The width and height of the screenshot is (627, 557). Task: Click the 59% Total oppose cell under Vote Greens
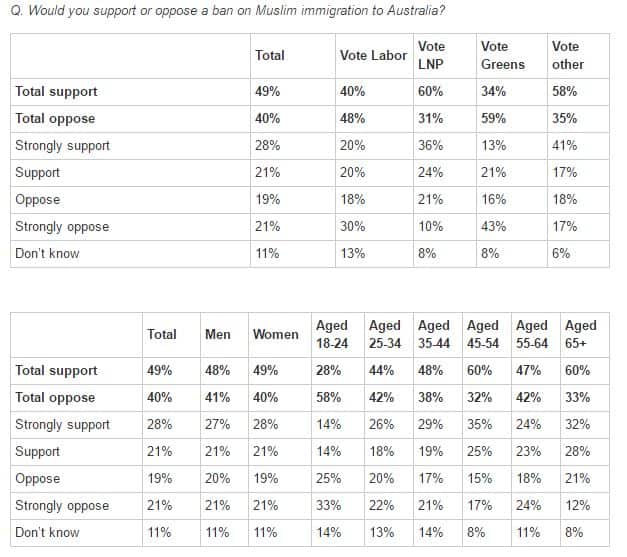pyautogui.click(x=494, y=119)
